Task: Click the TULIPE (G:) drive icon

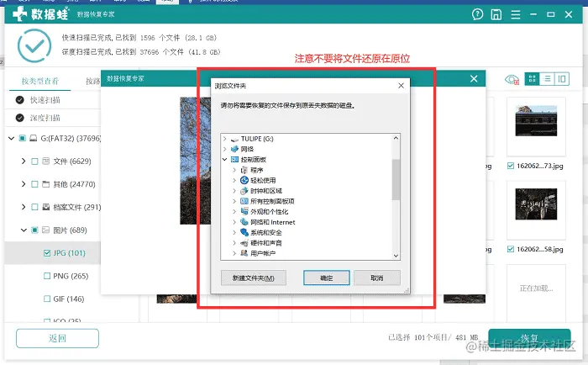Action: pyautogui.click(x=234, y=139)
